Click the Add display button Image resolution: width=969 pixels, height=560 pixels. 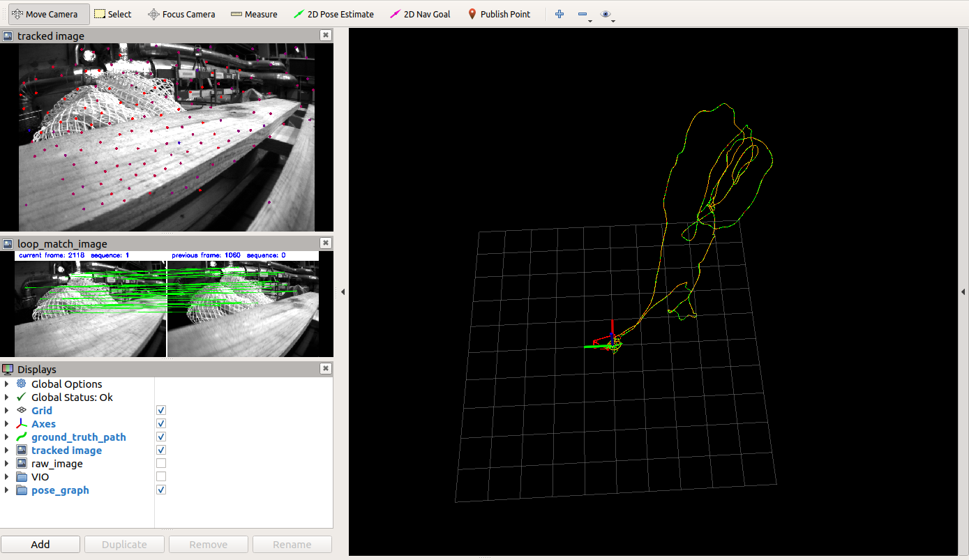click(x=40, y=545)
